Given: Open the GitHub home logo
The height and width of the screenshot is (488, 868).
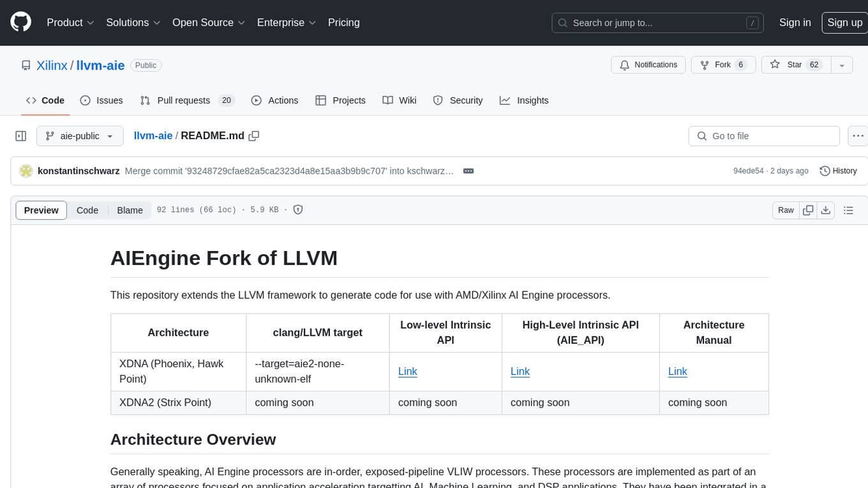Looking at the screenshot, I should pyautogui.click(x=20, y=22).
